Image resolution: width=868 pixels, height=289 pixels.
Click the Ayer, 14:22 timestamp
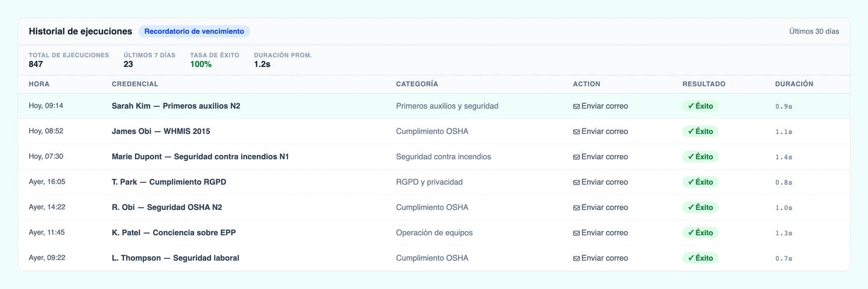47,207
